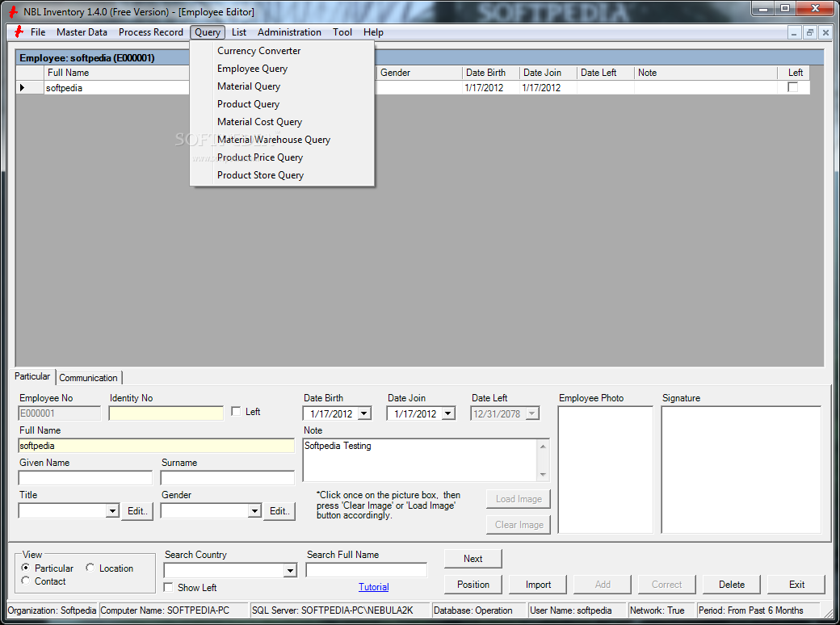Toggle the Left checkbox in grid row

pos(793,87)
